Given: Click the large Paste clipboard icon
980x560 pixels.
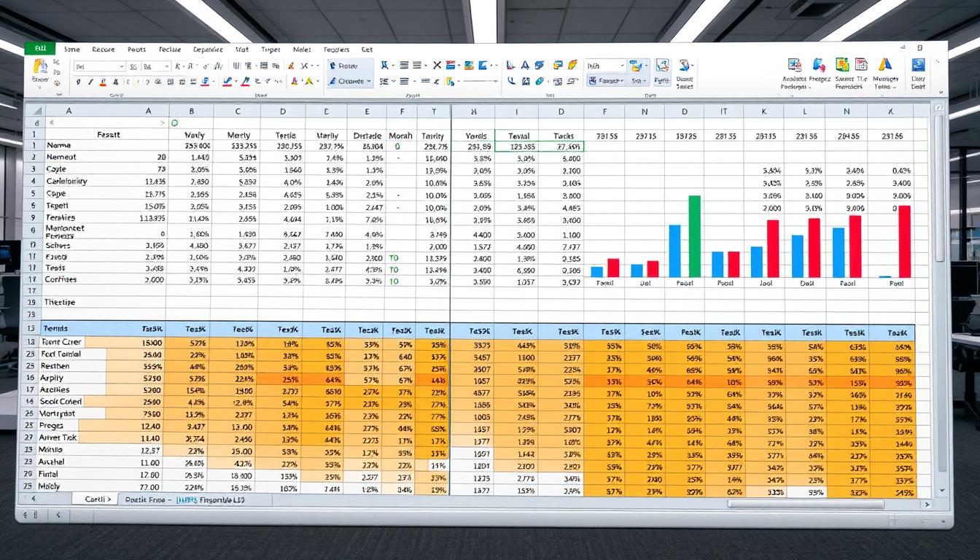Looking at the screenshot, I should point(40,66).
